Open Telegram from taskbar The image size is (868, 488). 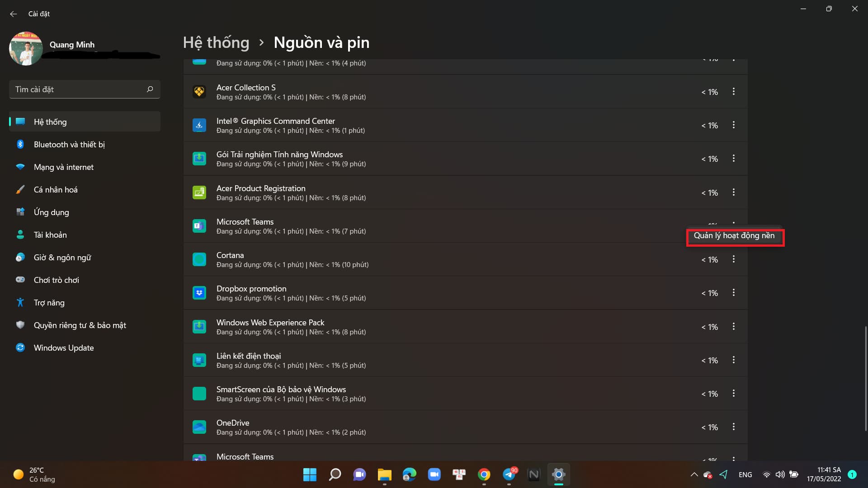click(509, 474)
